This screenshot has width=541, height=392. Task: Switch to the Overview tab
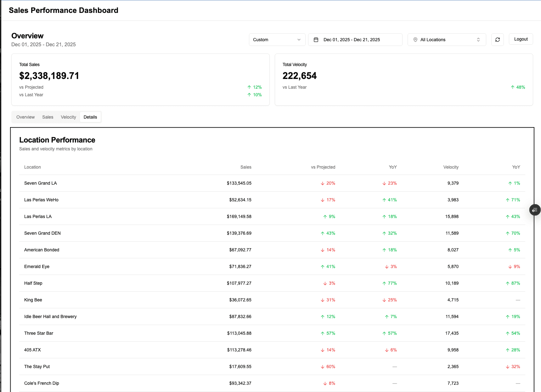point(25,117)
